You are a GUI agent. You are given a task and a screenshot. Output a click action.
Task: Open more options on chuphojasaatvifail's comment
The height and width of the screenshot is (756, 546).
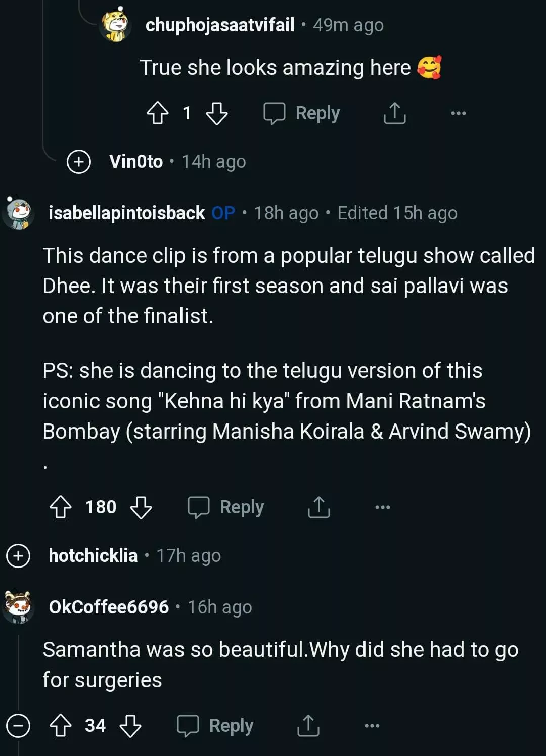tap(458, 113)
